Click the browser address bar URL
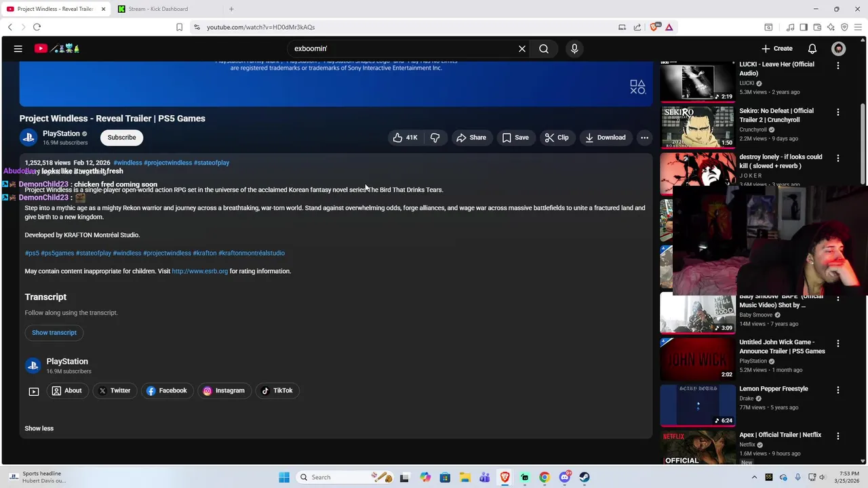The height and width of the screenshot is (488, 868). [x=261, y=27]
